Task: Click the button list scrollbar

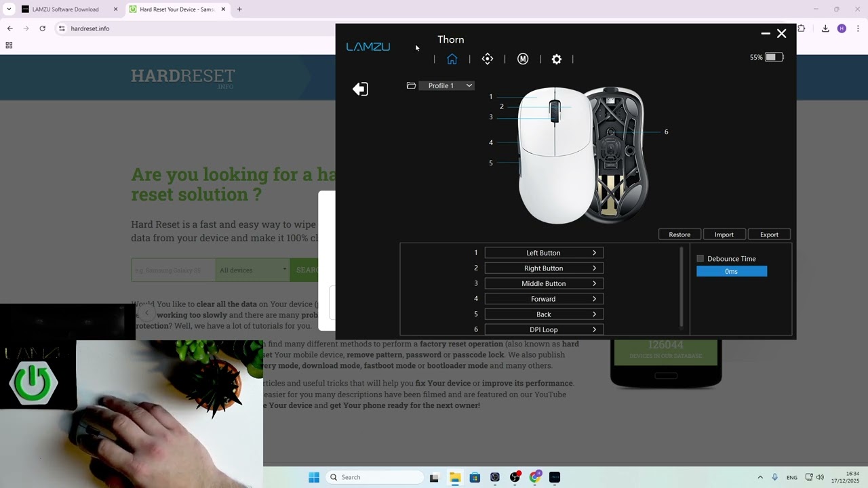Action: [x=682, y=287]
